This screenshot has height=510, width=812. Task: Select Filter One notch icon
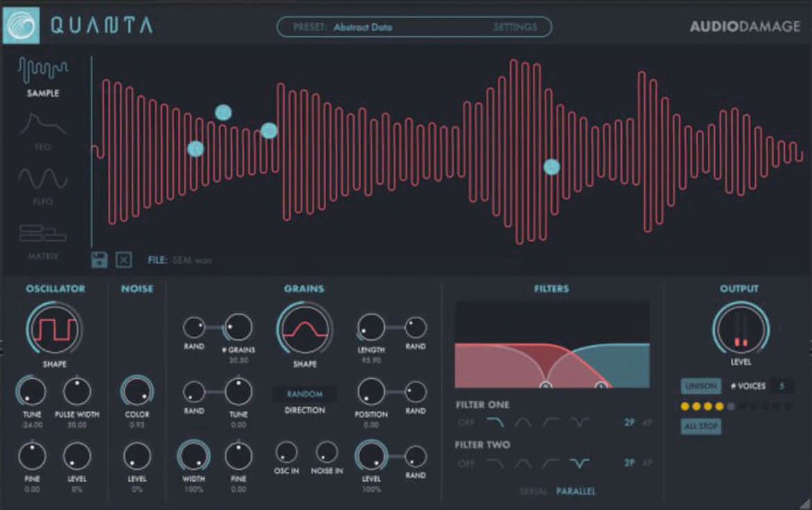point(580,423)
